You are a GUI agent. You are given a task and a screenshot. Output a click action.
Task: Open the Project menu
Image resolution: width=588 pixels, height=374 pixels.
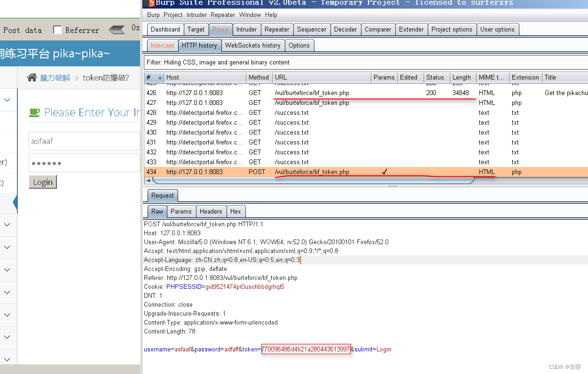(x=173, y=15)
